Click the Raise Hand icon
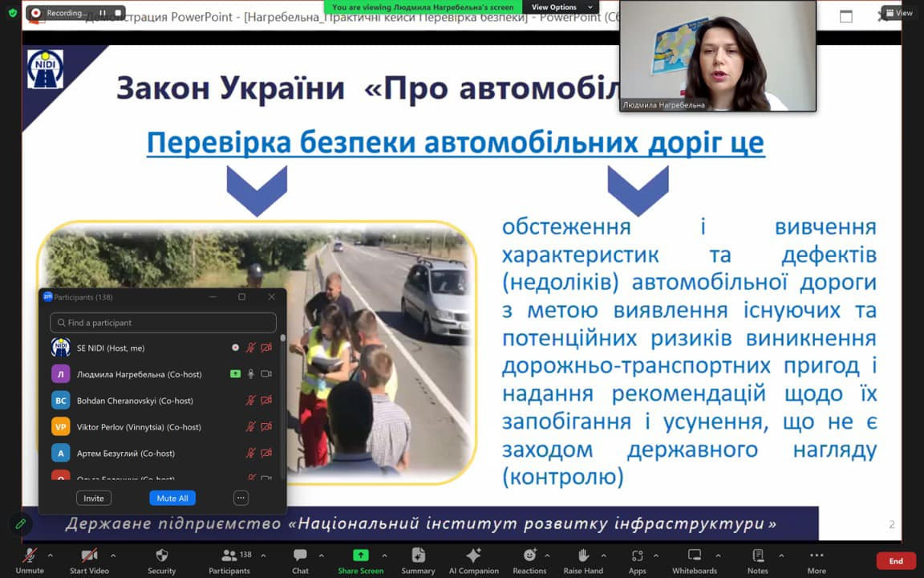This screenshot has height=578, width=924. click(583, 556)
